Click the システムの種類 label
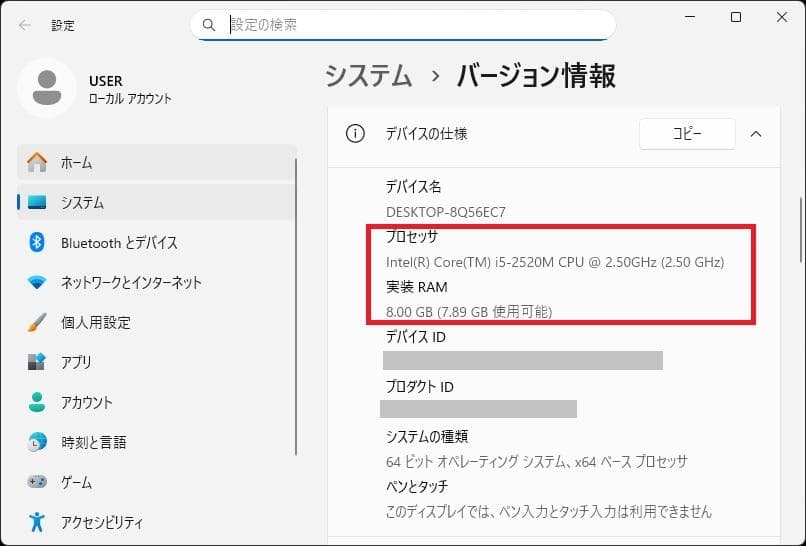The height and width of the screenshot is (546, 806). [x=427, y=436]
